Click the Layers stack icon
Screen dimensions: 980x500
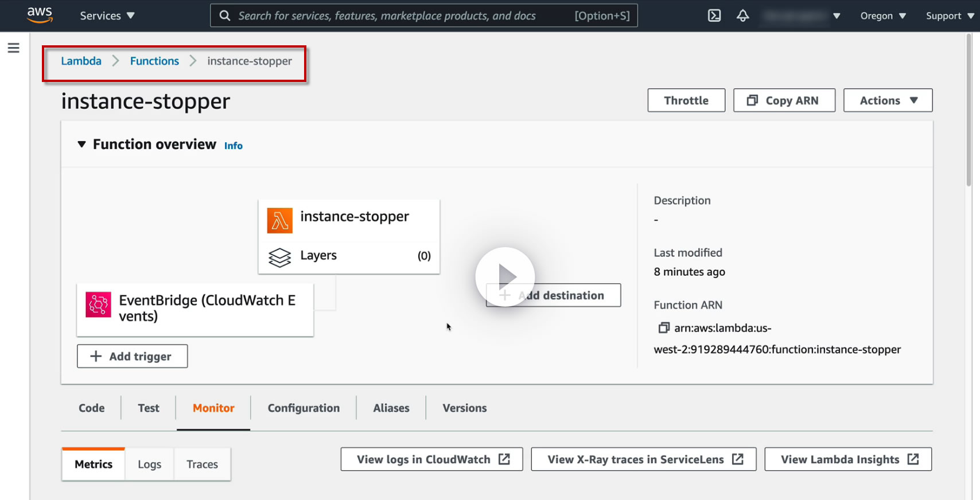[x=280, y=257]
